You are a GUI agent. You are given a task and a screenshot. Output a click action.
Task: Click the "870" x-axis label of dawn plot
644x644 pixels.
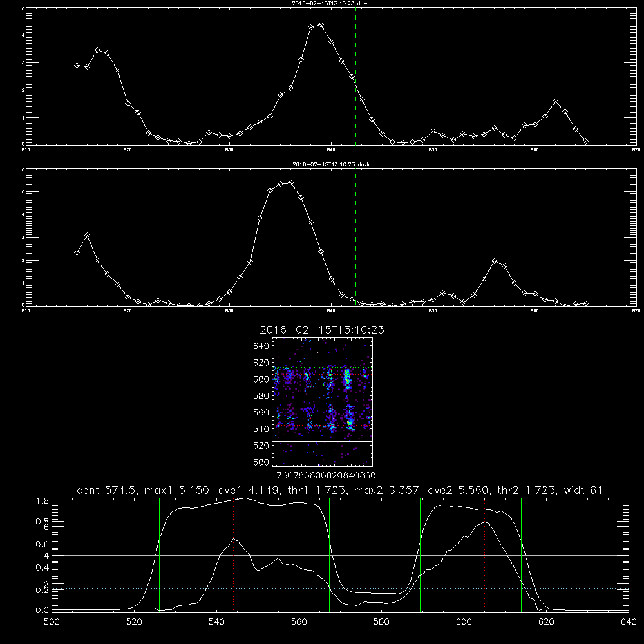tap(636, 150)
